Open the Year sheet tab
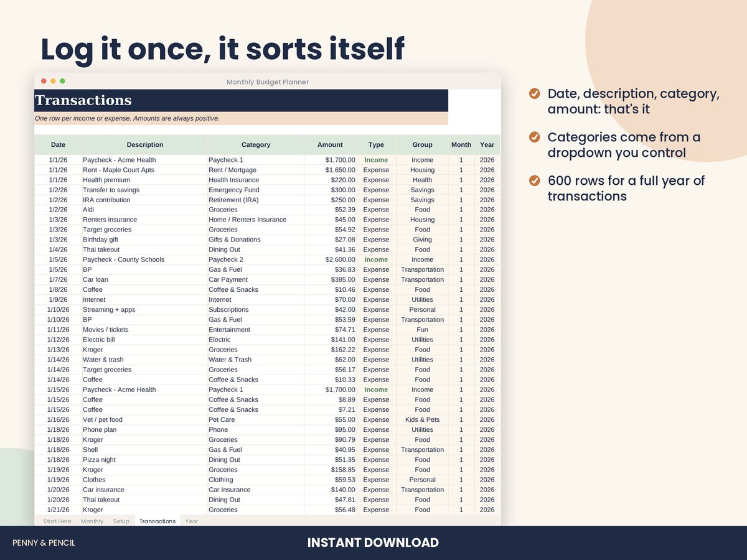Screen dimensions: 747x560 click(192, 521)
